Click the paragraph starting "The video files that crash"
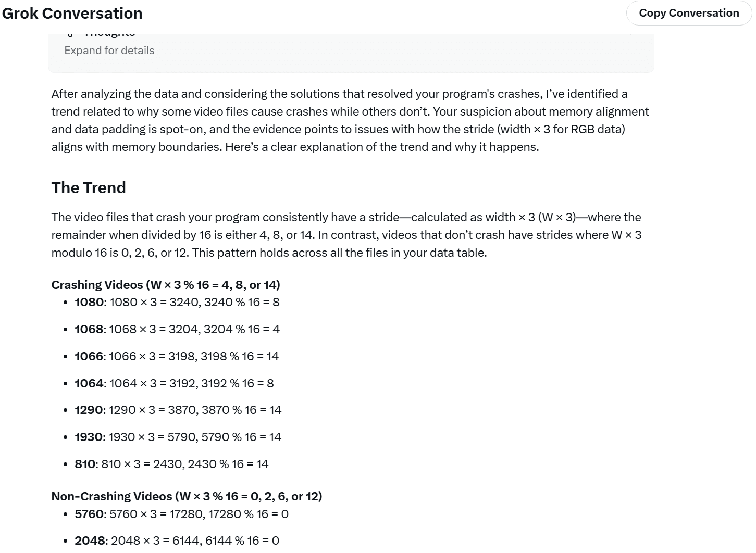 coord(346,235)
